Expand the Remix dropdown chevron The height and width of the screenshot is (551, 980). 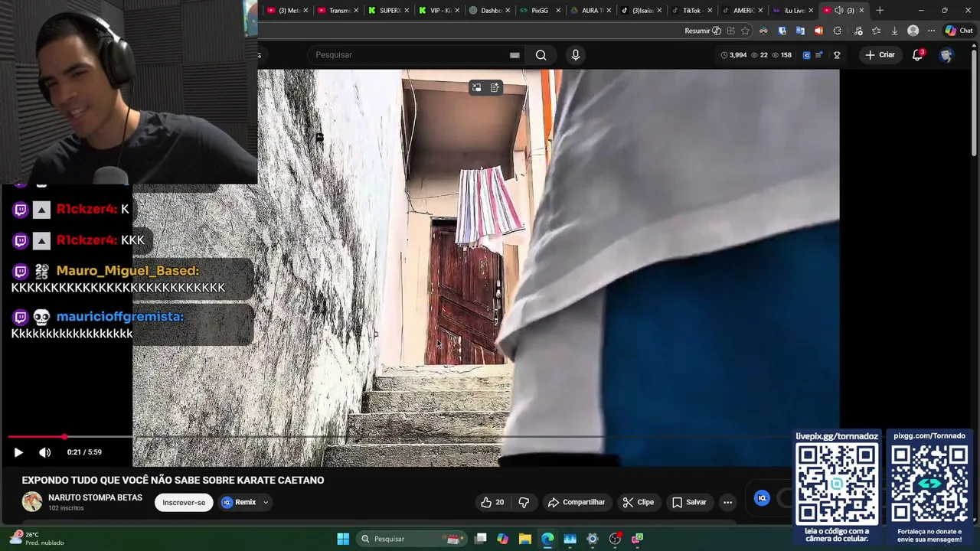pyautogui.click(x=266, y=503)
